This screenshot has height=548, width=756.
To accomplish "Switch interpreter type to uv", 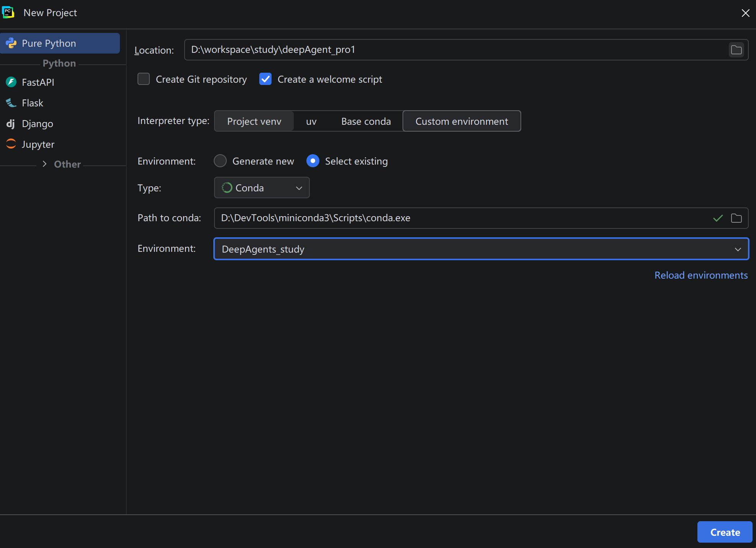I will tap(311, 121).
